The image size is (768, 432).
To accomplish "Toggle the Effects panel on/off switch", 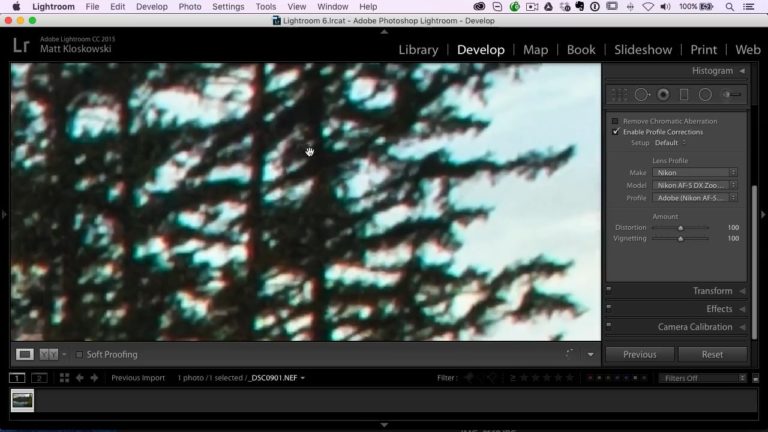I will pos(609,308).
